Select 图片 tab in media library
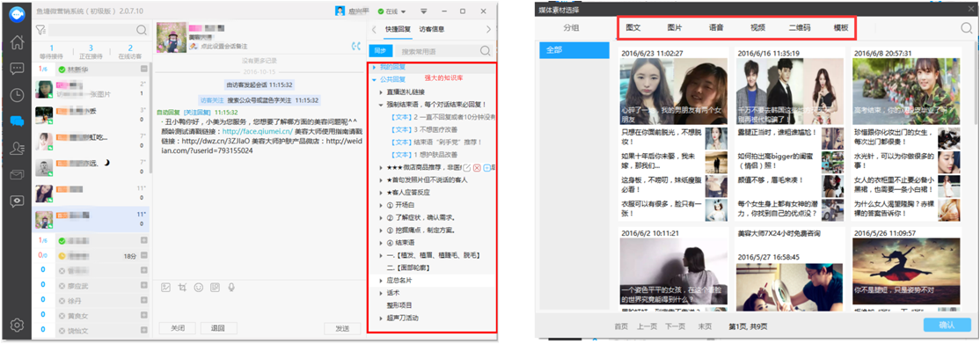This screenshot has height=344, width=980. pyautogui.click(x=675, y=27)
